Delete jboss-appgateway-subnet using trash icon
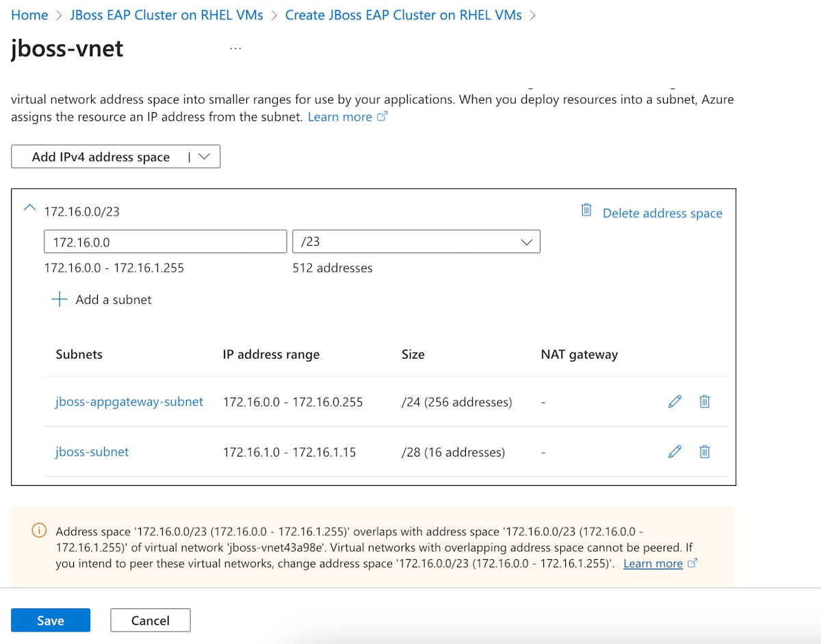The width and height of the screenshot is (821, 644). coord(705,402)
